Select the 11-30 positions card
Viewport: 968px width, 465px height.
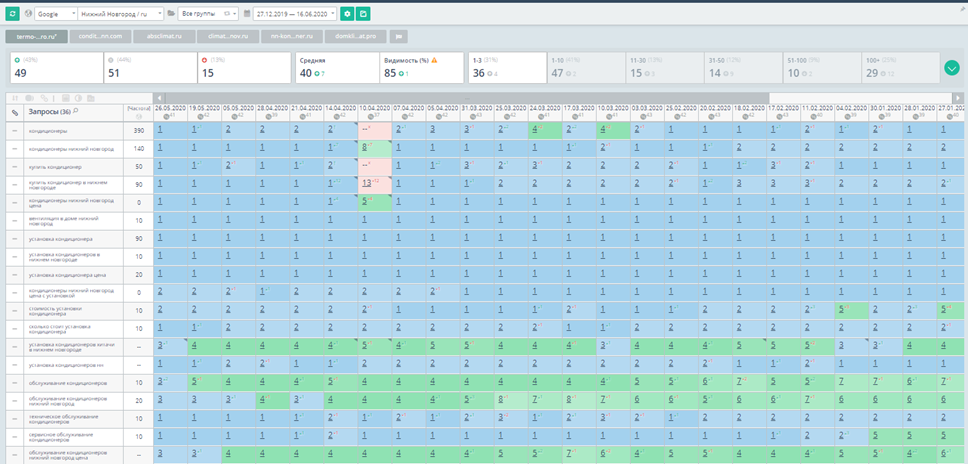pos(664,67)
